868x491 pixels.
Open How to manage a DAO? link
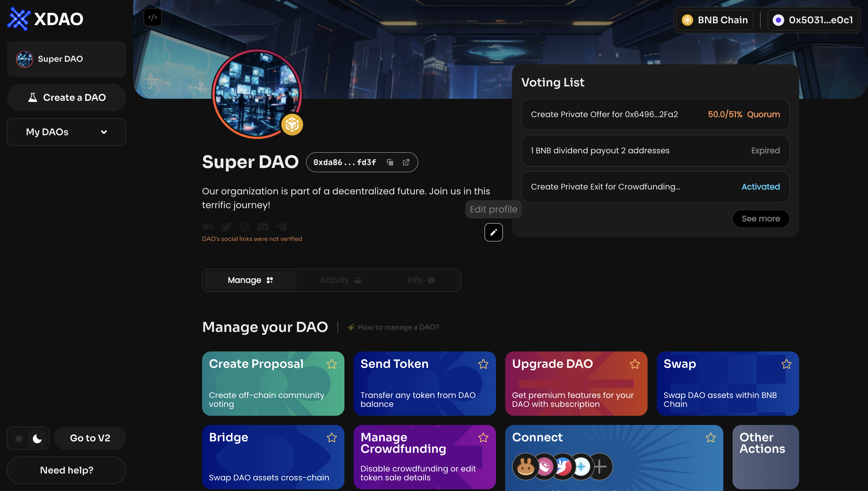(x=393, y=327)
